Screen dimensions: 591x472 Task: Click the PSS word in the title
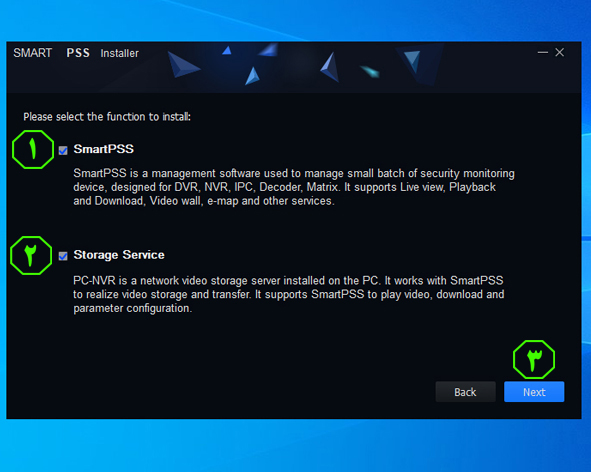click(x=78, y=53)
